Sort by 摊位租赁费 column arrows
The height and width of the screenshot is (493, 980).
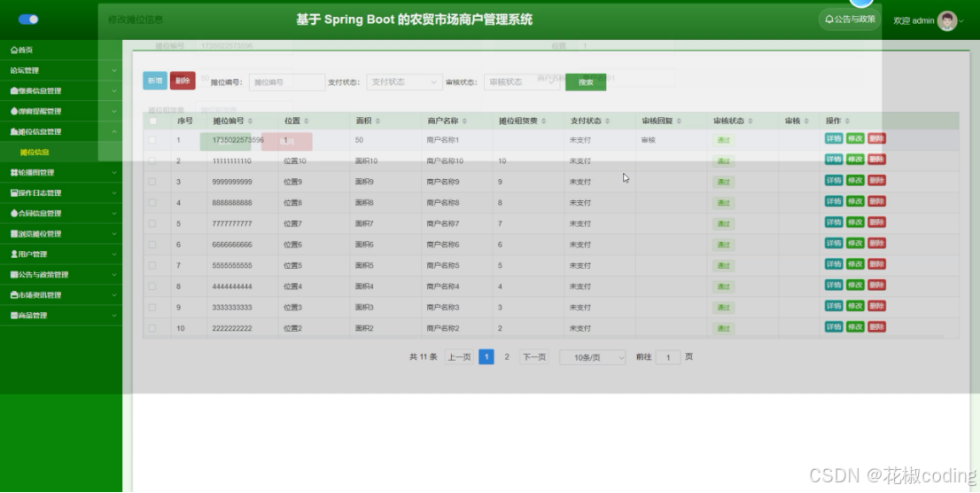click(x=544, y=121)
